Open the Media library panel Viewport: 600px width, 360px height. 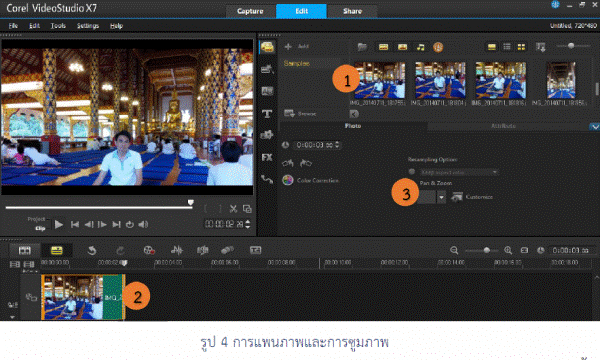[x=267, y=47]
